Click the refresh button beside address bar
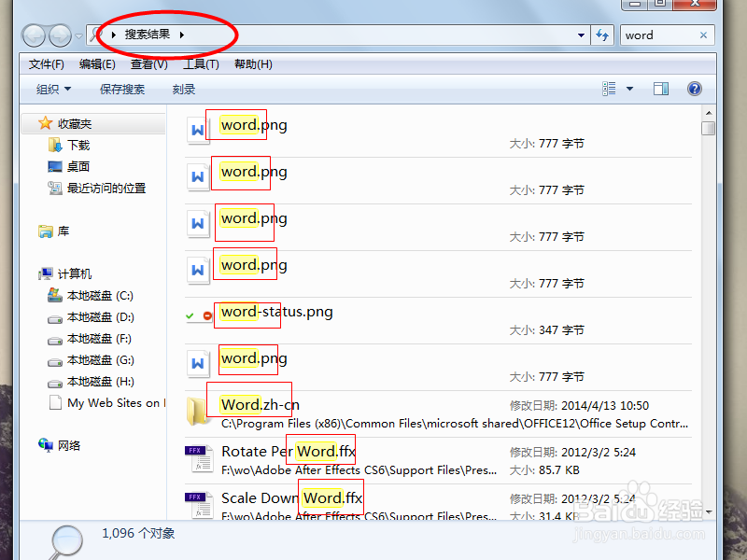 pyautogui.click(x=602, y=35)
